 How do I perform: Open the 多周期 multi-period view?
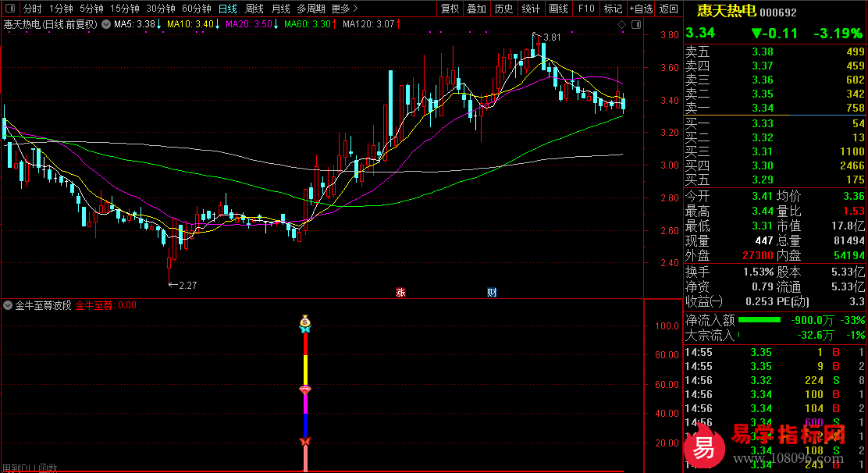click(x=311, y=9)
